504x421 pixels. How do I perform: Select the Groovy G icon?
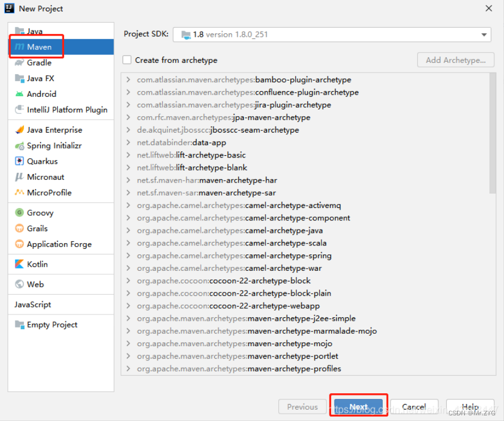(20, 212)
